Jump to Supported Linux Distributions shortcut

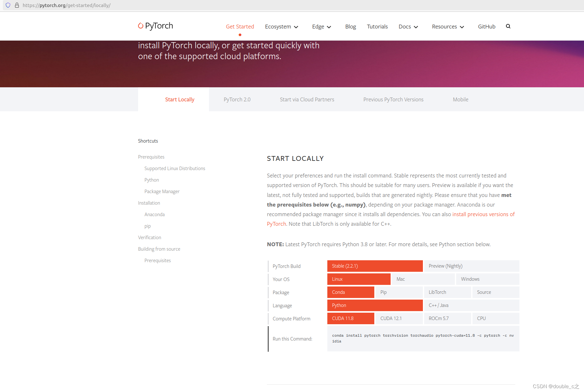[x=175, y=169]
